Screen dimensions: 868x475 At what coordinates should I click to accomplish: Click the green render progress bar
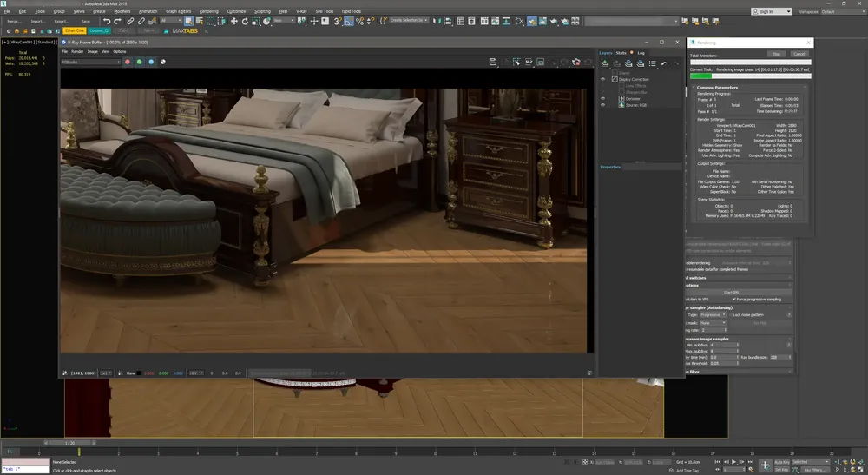click(700, 76)
